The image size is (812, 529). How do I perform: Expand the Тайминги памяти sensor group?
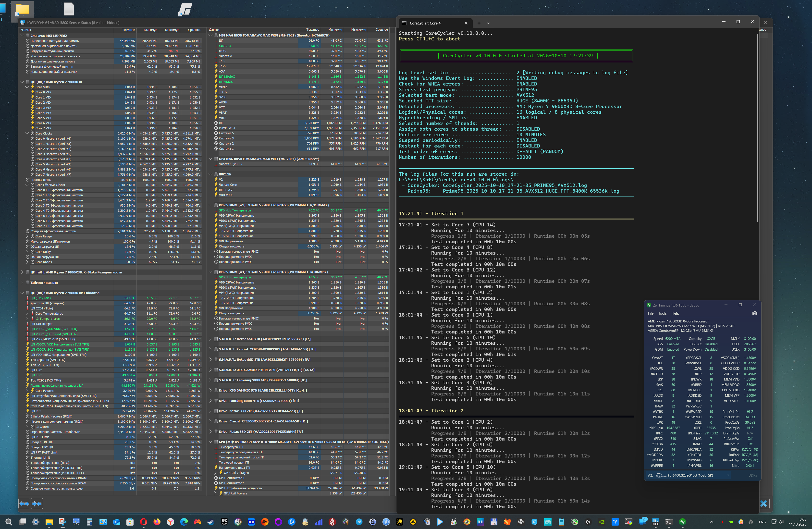(22, 283)
